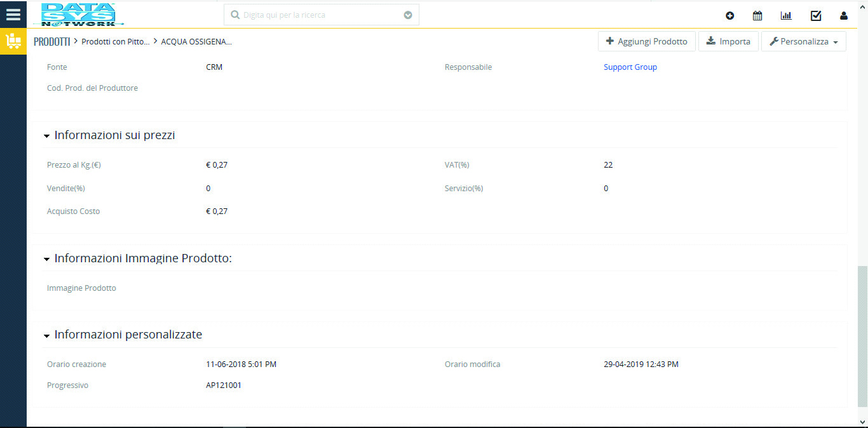Click the Data Sys Network logo
Image resolution: width=868 pixels, height=428 pixels.
coord(78,15)
